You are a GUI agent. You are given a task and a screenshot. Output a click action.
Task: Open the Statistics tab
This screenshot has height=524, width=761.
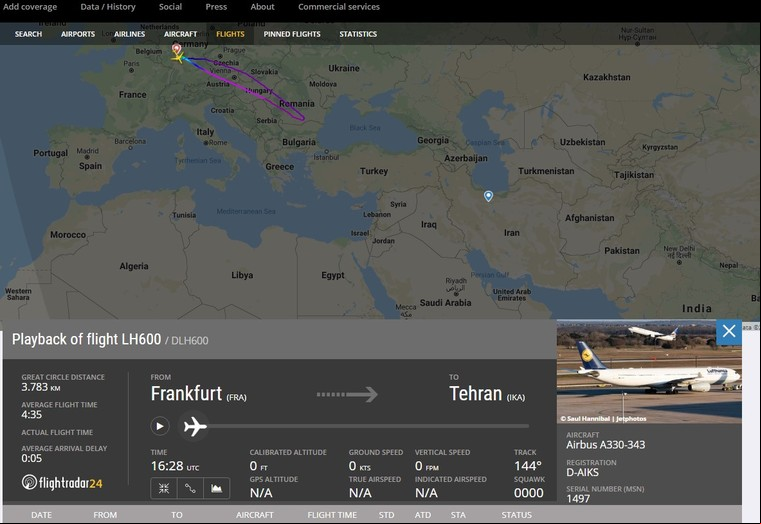tap(358, 34)
